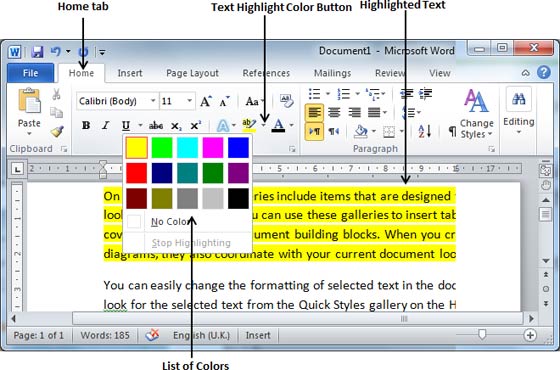
Task: Toggle Bold formatting
Action: 86,126
